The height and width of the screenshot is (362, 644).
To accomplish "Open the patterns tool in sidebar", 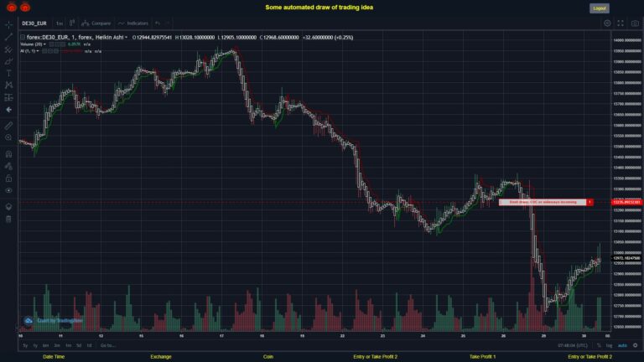I will 8,85.
